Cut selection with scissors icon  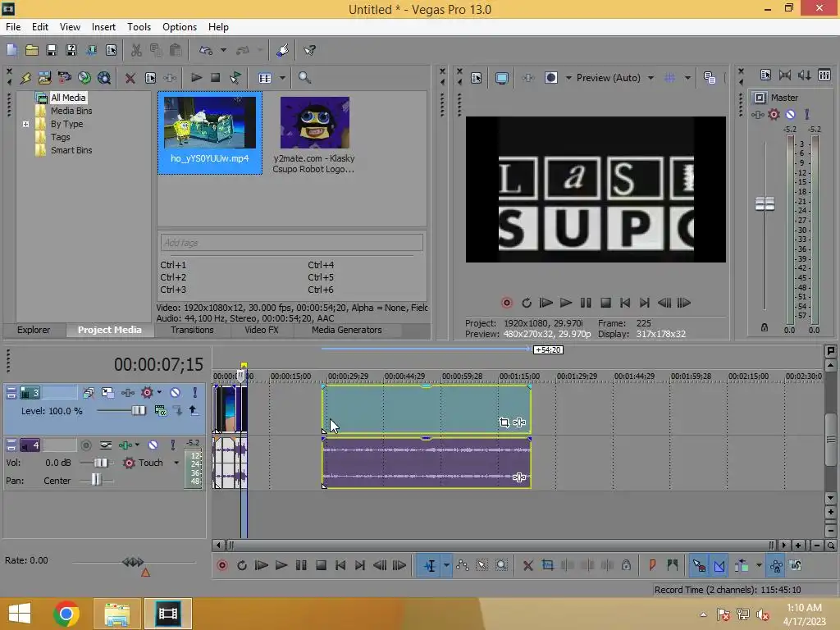137,50
